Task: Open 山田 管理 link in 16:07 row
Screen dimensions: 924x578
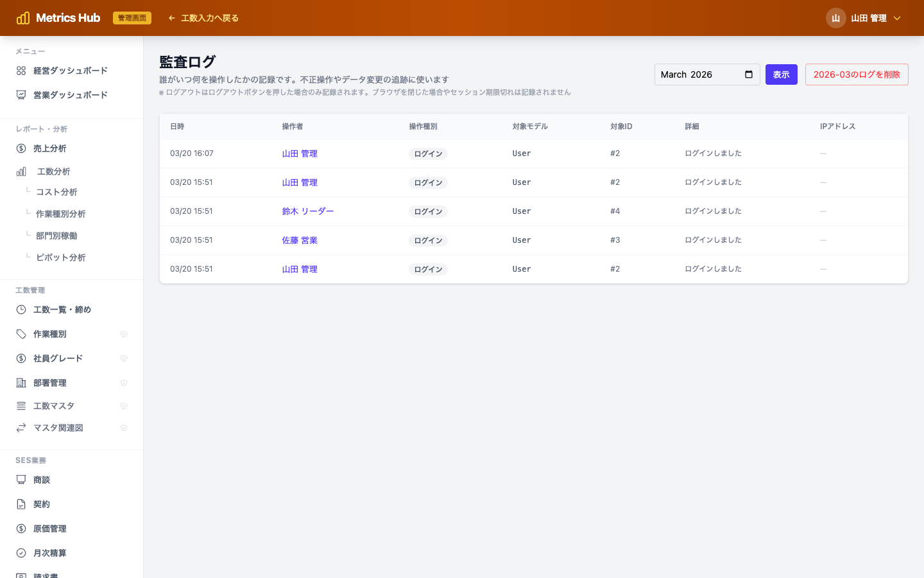Action: coord(300,153)
